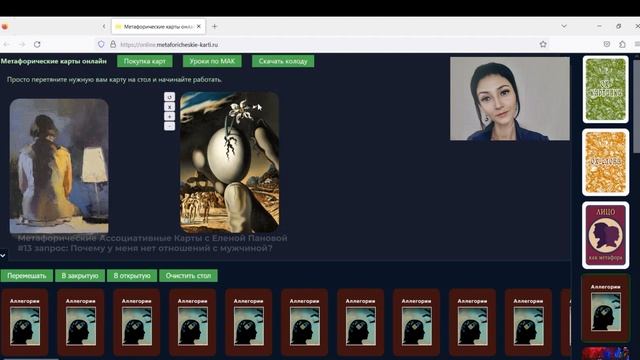Restore down the browser window

(x=618, y=26)
